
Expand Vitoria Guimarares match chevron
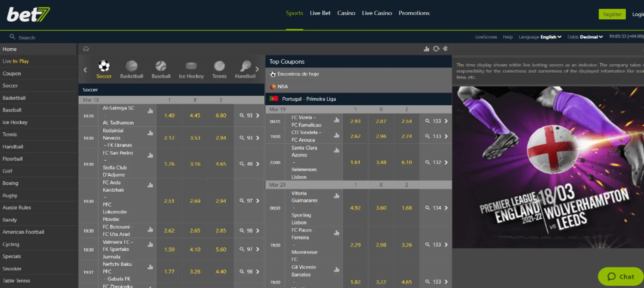click(x=446, y=208)
